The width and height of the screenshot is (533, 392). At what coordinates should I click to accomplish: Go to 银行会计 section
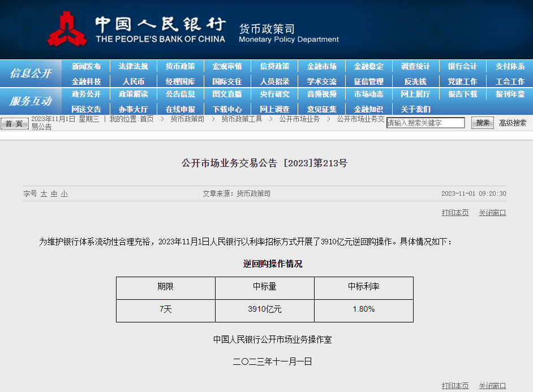coord(462,67)
